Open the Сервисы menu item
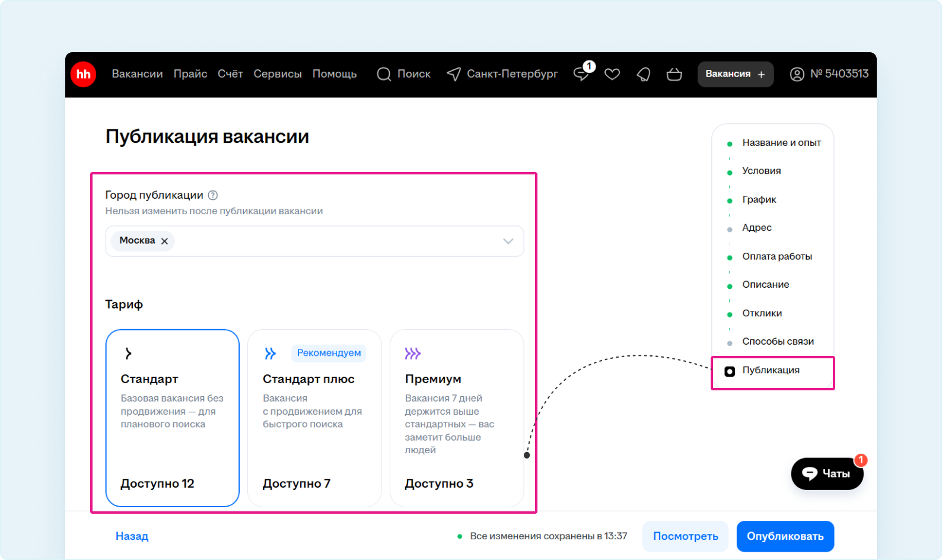Screen dimensions: 942x560 click(278, 74)
